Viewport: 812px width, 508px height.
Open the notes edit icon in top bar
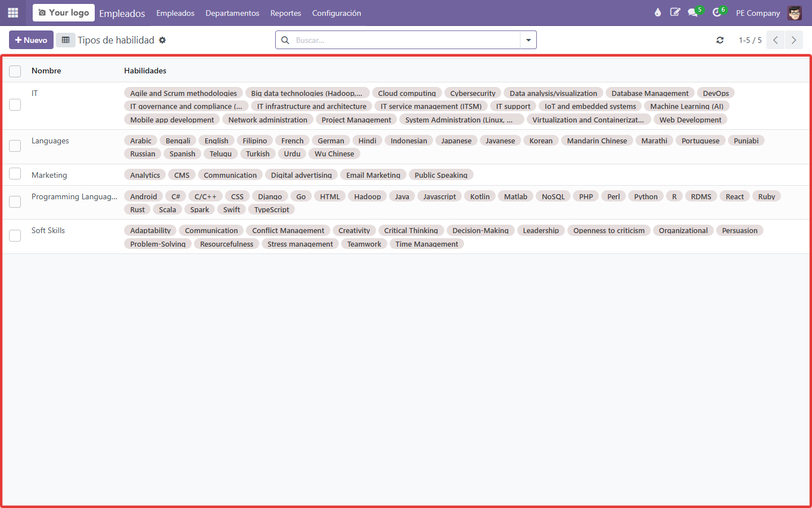point(675,12)
